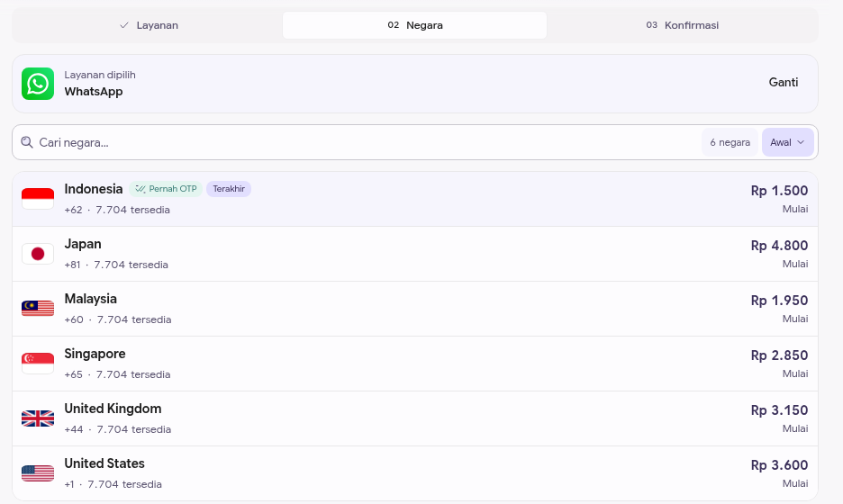
Task: Click the WhatsApp selected service name
Action: [x=94, y=91]
